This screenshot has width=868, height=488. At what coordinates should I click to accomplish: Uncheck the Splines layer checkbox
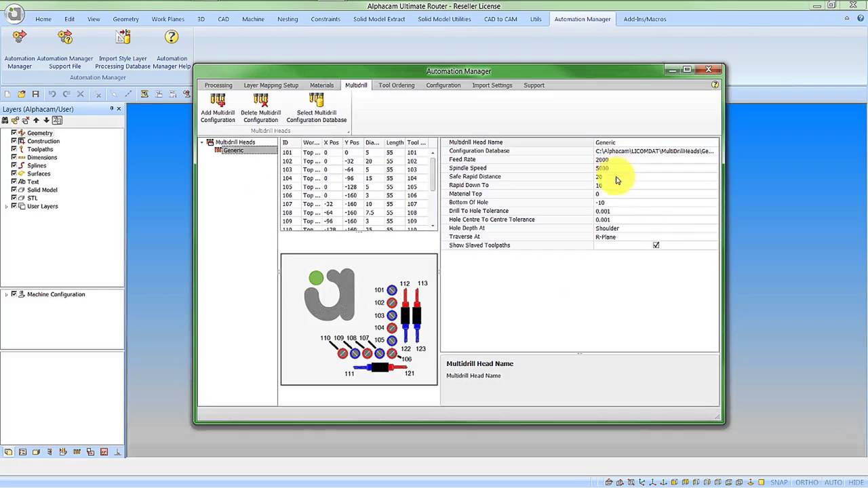pos(14,165)
